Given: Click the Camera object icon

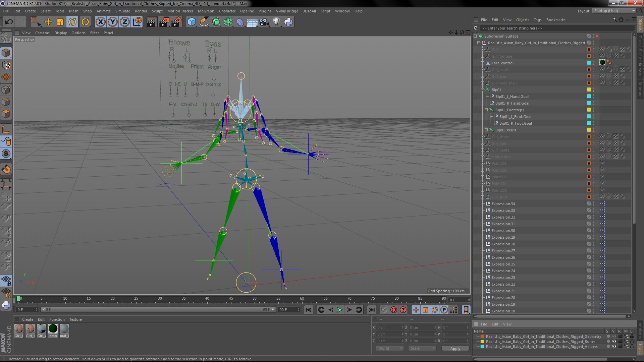Looking at the screenshot, I should click(x=264, y=22).
